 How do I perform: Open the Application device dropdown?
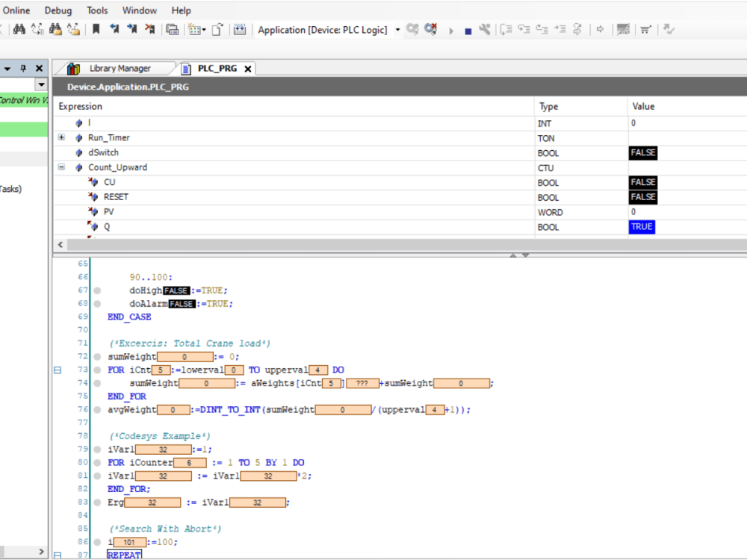tap(397, 30)
